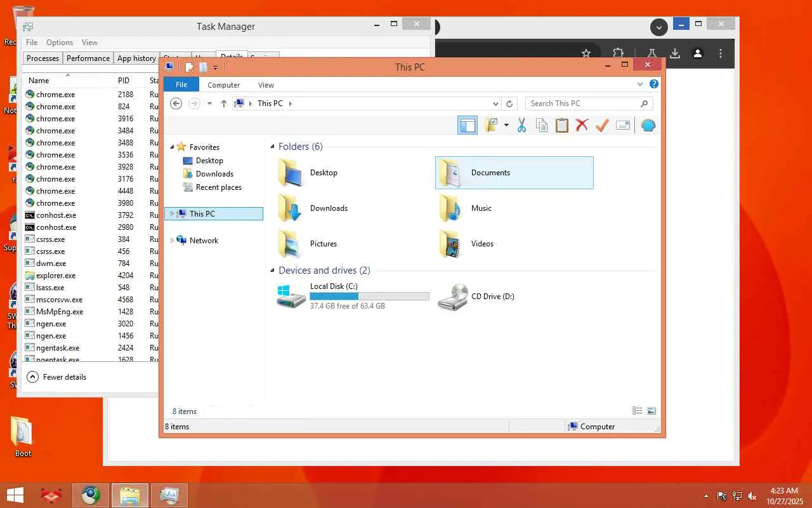Click the File Explorer taskbar icon
812x508 pixels.
click(130, 495)
